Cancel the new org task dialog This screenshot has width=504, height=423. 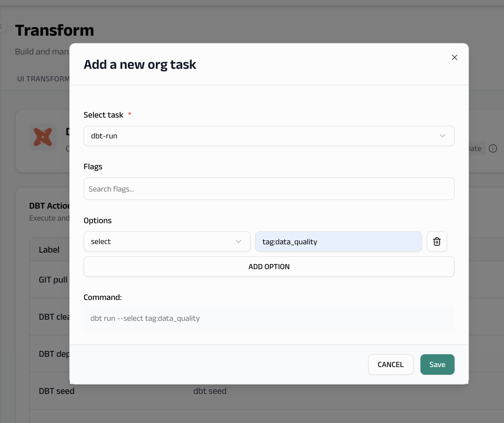click(x=391, y=364)
